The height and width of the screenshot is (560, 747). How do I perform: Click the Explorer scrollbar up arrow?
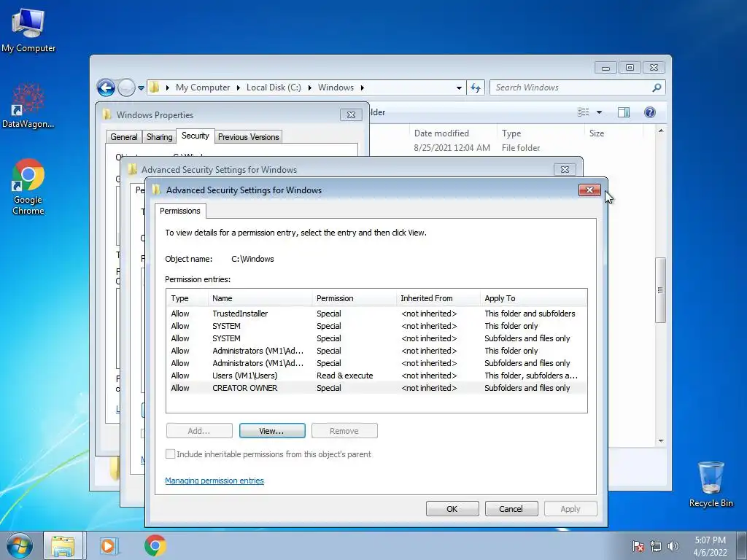661,131
